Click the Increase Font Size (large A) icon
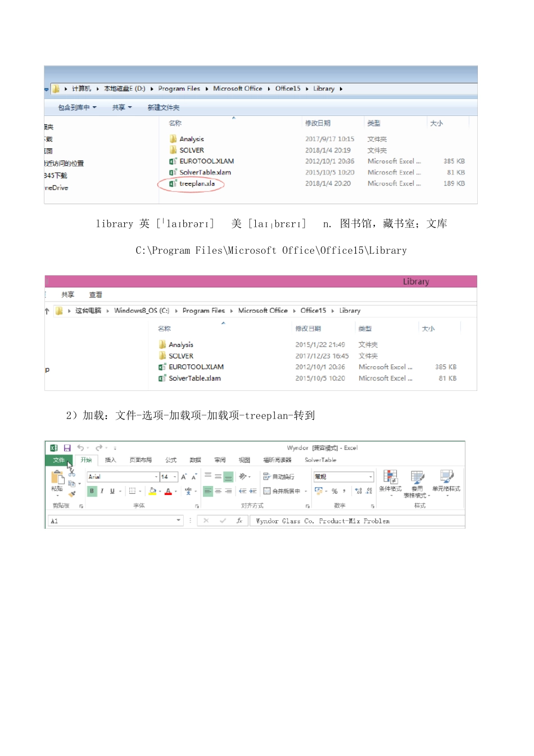The height and width of the screenshot is (756, 534). tap(183, 476)
